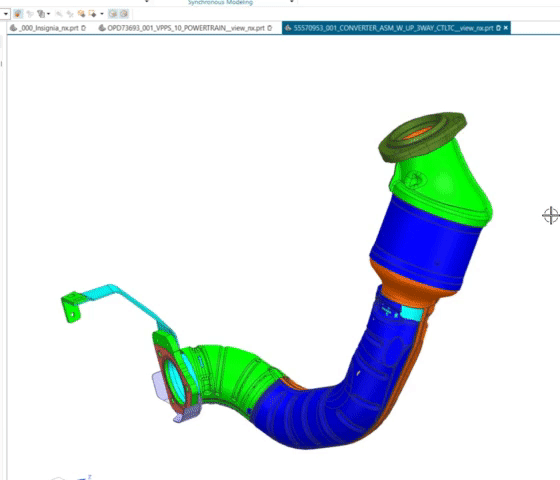This screenshot has width=560, height=480.
Task: Select the dark green top flange
Action: (x=421, y=136)
